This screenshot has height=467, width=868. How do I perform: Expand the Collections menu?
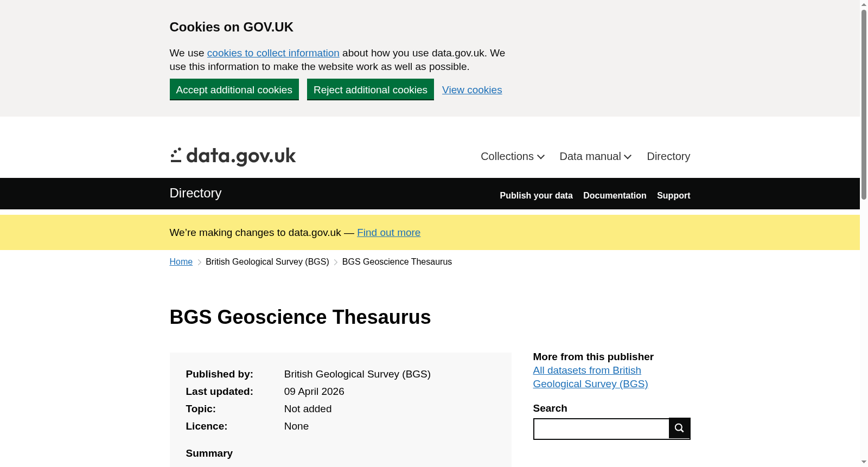coord(513,156)
